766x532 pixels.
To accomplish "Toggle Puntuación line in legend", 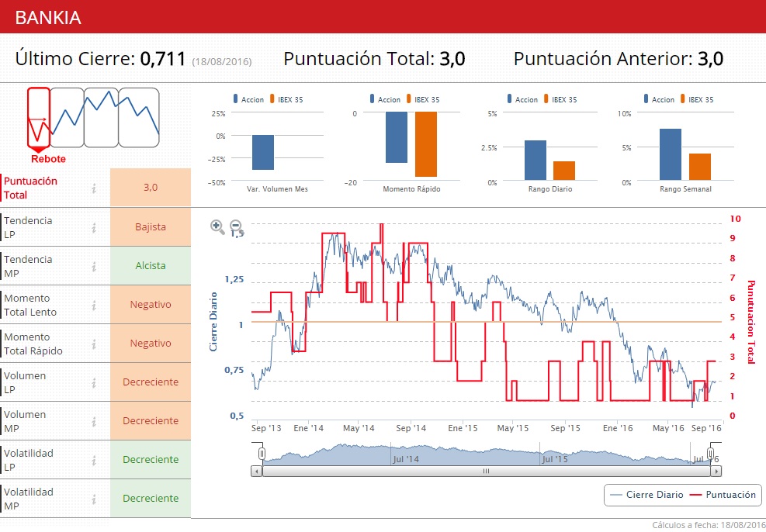I will 723,495.
